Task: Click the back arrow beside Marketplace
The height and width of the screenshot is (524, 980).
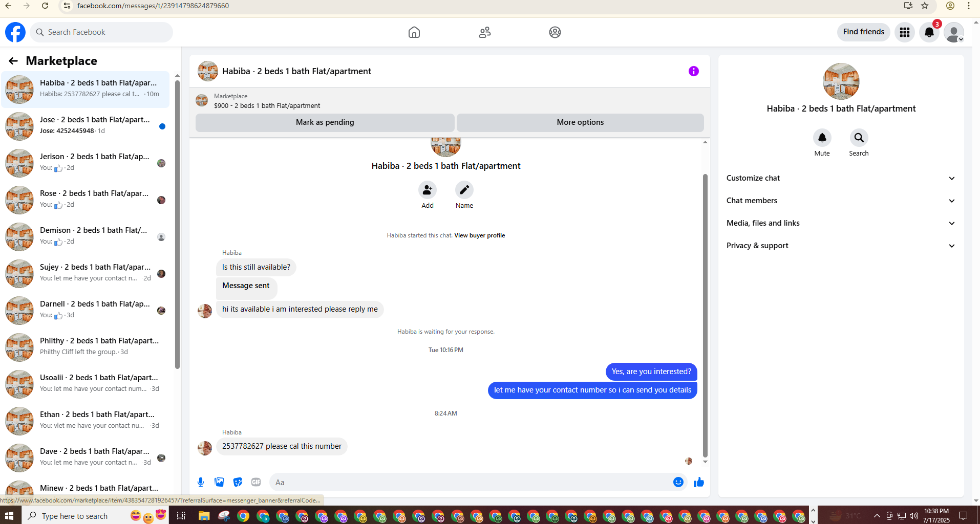Action: coord(13,61)
